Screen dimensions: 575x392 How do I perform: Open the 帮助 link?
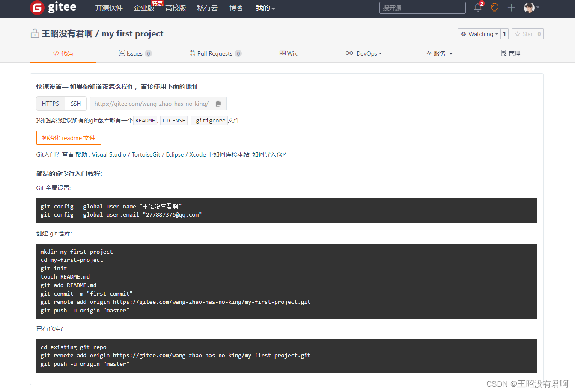pos(81,154)
